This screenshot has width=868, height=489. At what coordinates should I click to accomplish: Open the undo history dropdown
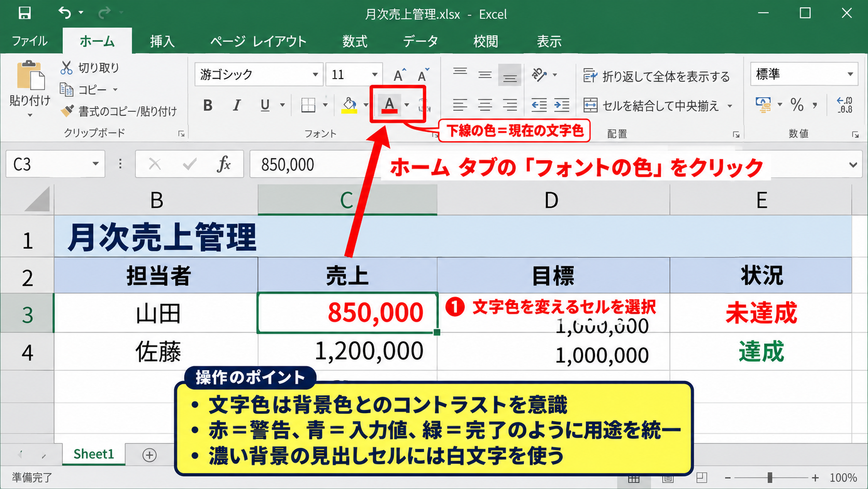coord(81,12)
